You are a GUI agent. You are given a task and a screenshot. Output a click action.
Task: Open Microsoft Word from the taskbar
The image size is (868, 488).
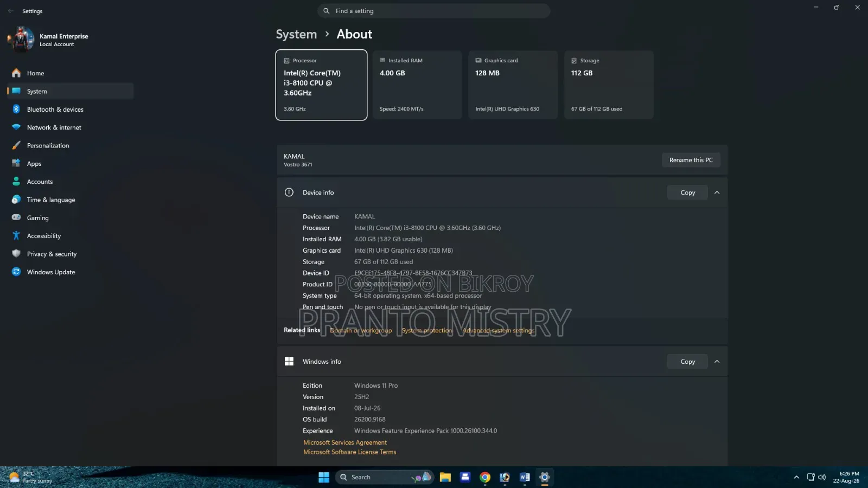pyautogui.click(x=525, y=477)
